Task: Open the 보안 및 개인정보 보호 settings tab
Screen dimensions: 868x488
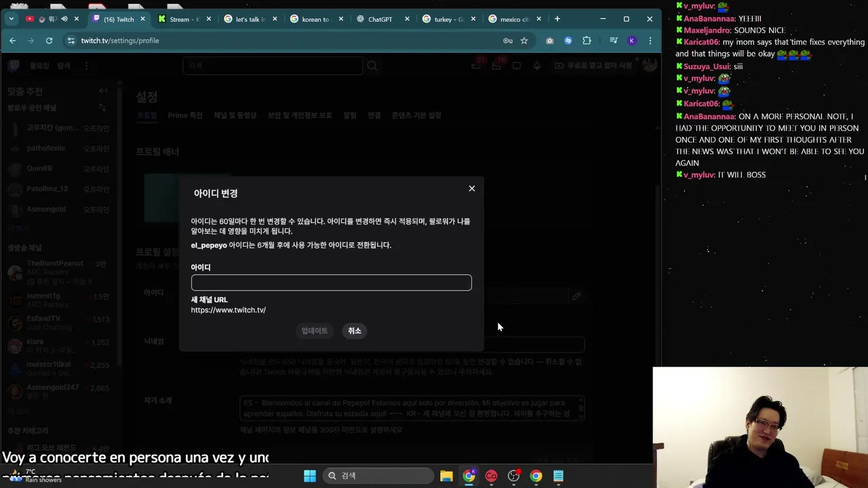Action: coord(300,115)
